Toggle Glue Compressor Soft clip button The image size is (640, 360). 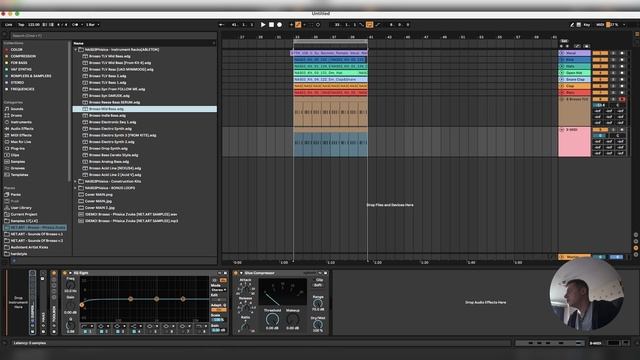(319, 285)
